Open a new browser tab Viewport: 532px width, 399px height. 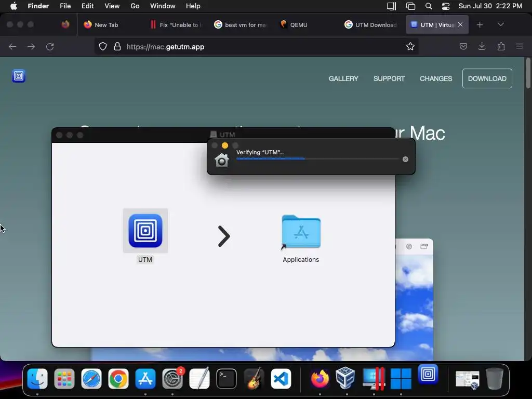point(480,25)
